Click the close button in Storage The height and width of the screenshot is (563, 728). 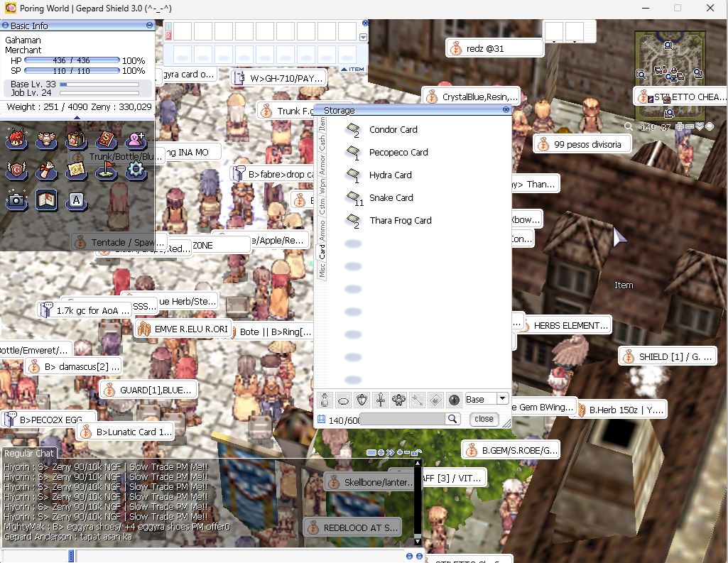[x=484, y=419]
